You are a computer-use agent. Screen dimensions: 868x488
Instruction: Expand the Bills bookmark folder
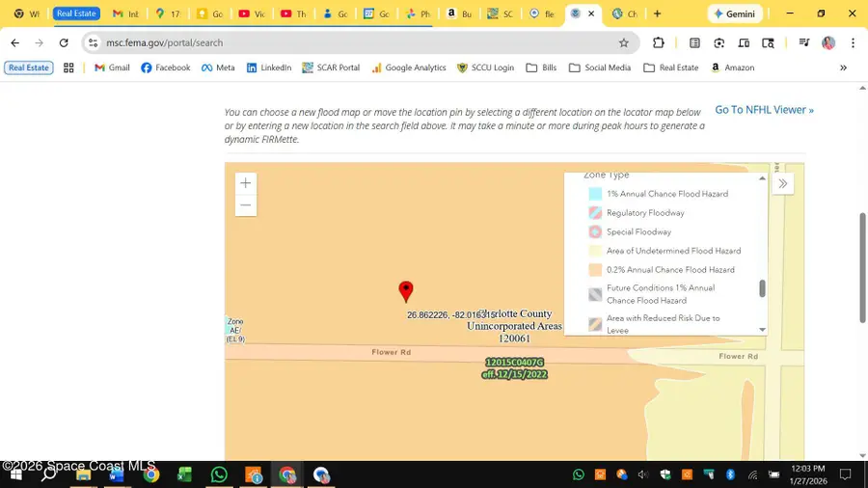[541, 68]
